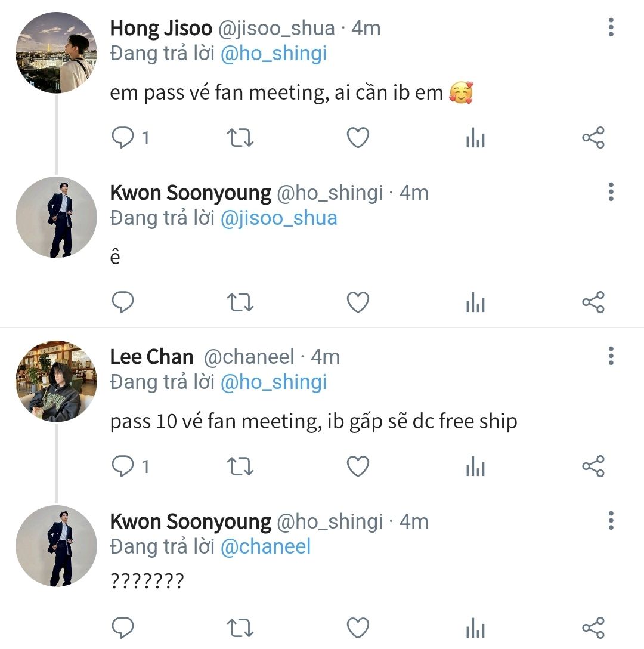Viewport: 644px width, 649px height.
Task: View analytics for Lee Chan's tweet
Action: [x=475, y=467]
